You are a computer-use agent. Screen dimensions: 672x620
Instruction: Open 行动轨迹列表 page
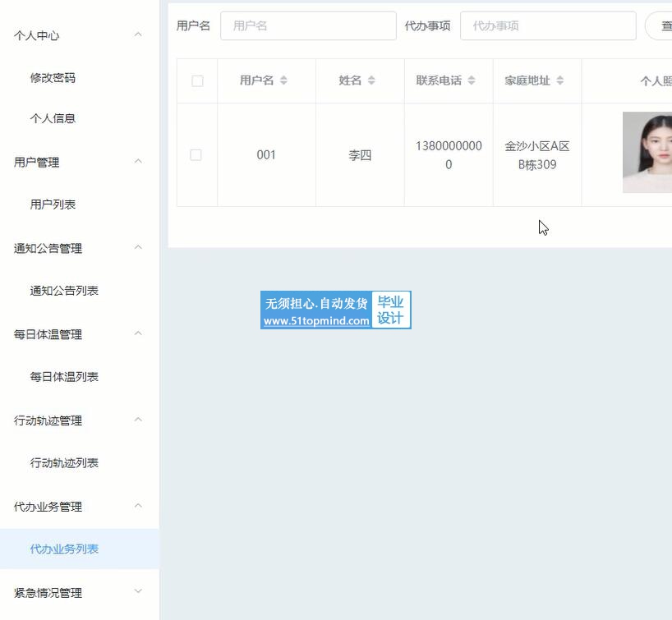64,463
